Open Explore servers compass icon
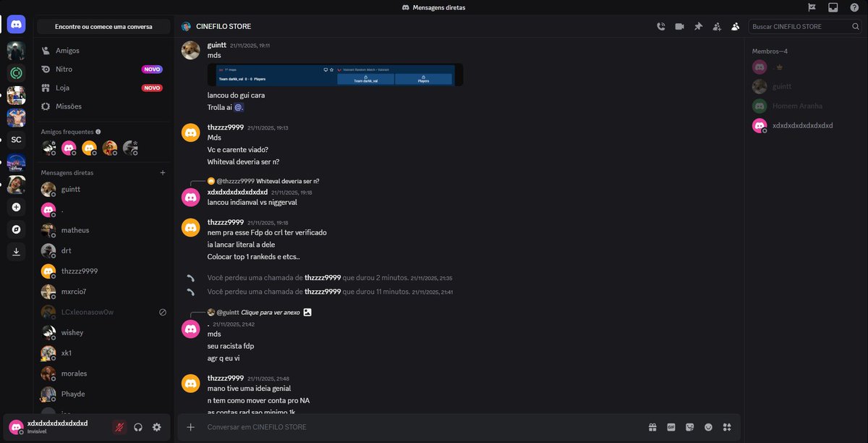 pos(16,229)
